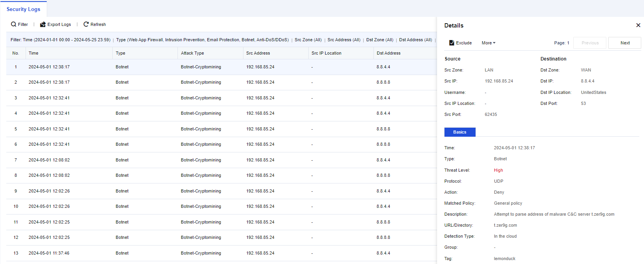644x264 pixels.
Task: Expand the More dropdown menu
Action: pyautogui.click(x=488, y=43)
